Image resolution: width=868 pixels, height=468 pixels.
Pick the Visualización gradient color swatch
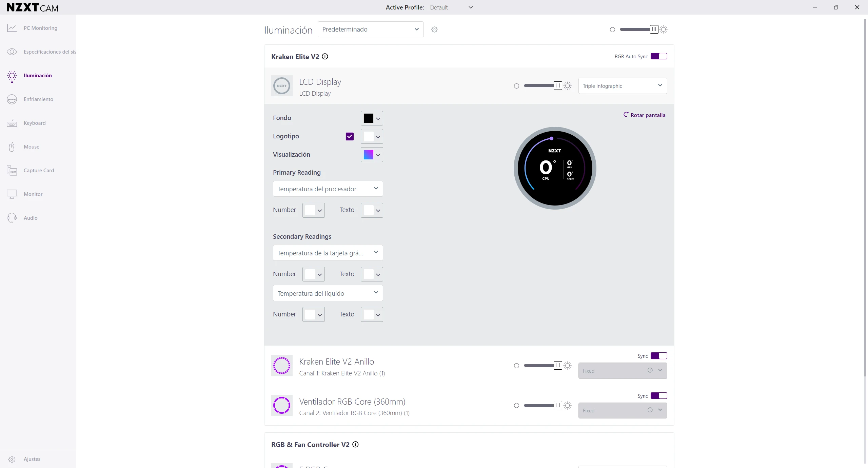(x=368, y=155)
